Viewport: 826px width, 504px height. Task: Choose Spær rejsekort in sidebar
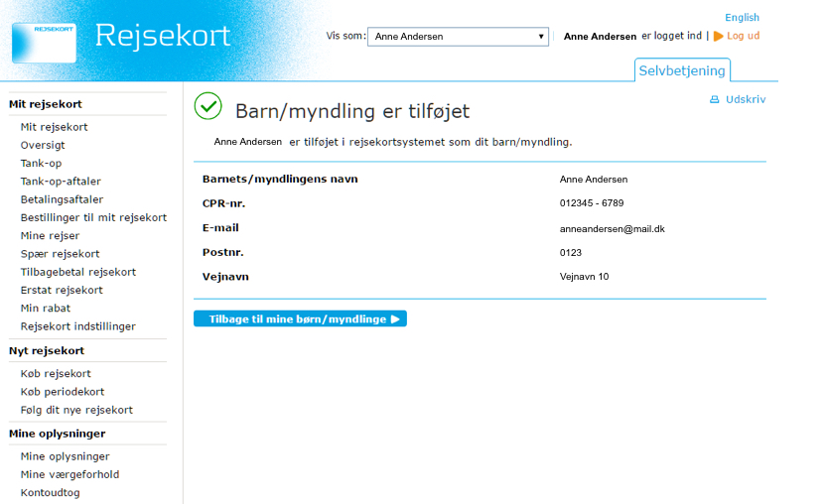click(x=60, y=254)
